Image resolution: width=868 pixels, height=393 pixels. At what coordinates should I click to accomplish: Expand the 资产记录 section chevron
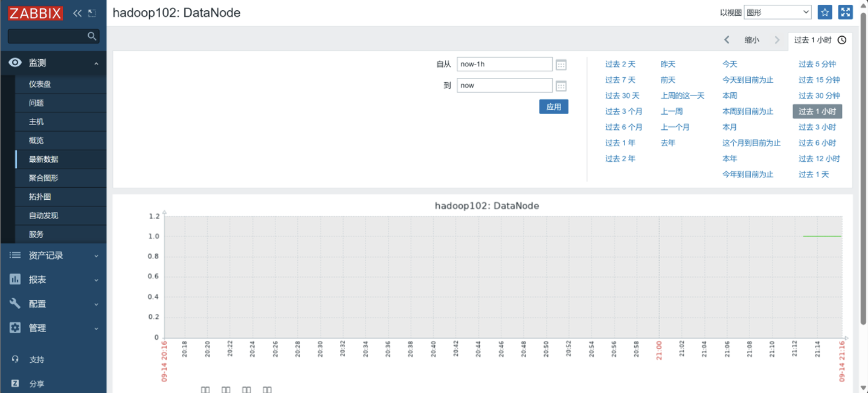point(96,256)
